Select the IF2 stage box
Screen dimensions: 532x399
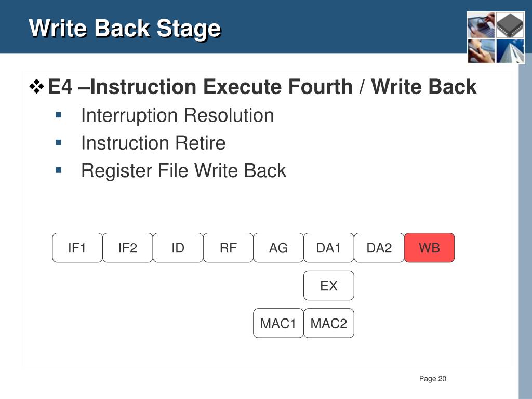pos(128,248)
